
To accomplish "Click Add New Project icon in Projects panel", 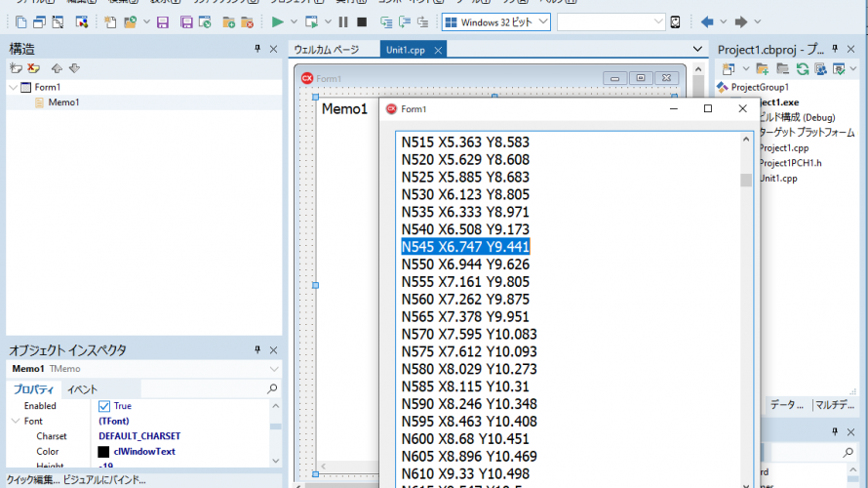I will [729, 69].
